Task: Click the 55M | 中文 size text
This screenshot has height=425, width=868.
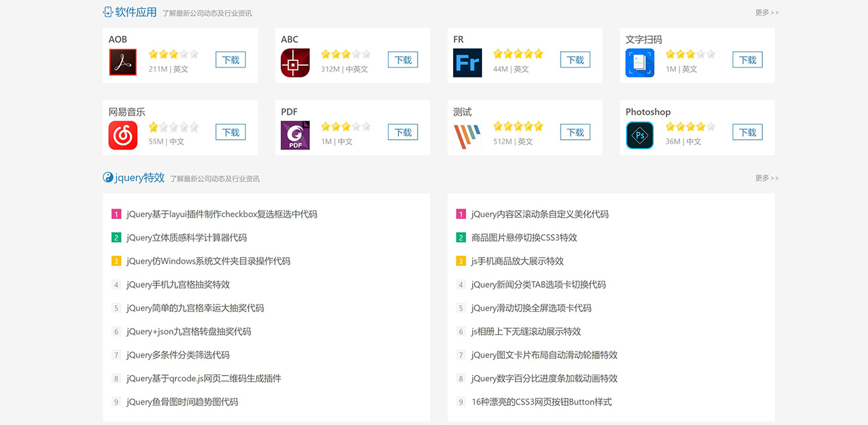Action: pos(166,142)
